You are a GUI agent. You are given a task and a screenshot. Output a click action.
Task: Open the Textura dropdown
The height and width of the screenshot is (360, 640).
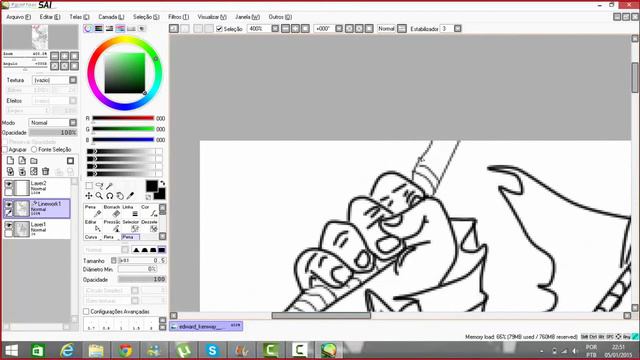pyautogui.click(x=73, y=80)
